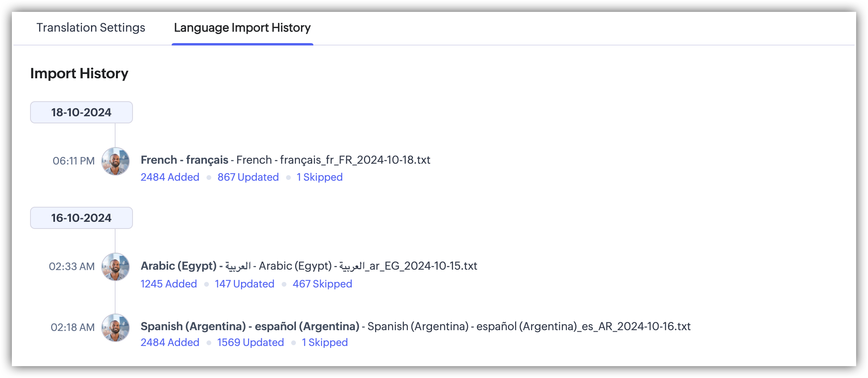Open Arabic 1245 Added link

point(169,284)
